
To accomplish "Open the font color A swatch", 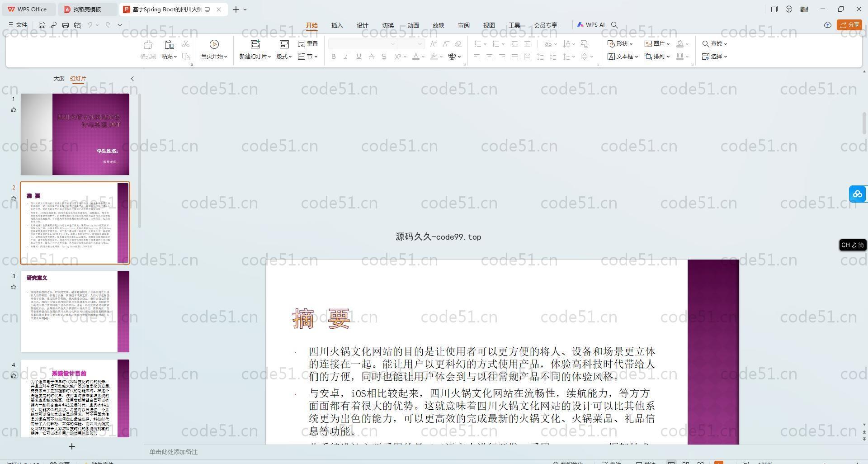I will click(x=416, y=57).
